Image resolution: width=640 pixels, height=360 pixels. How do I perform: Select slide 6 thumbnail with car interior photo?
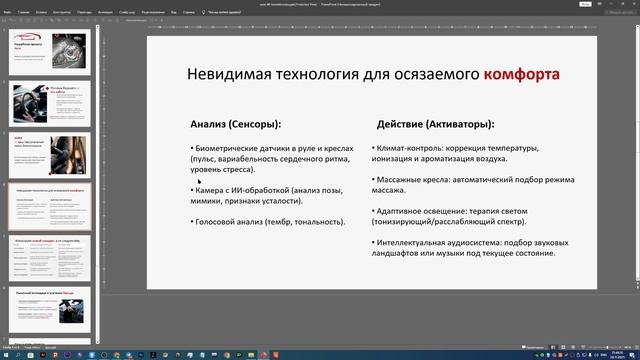[50, 309]
